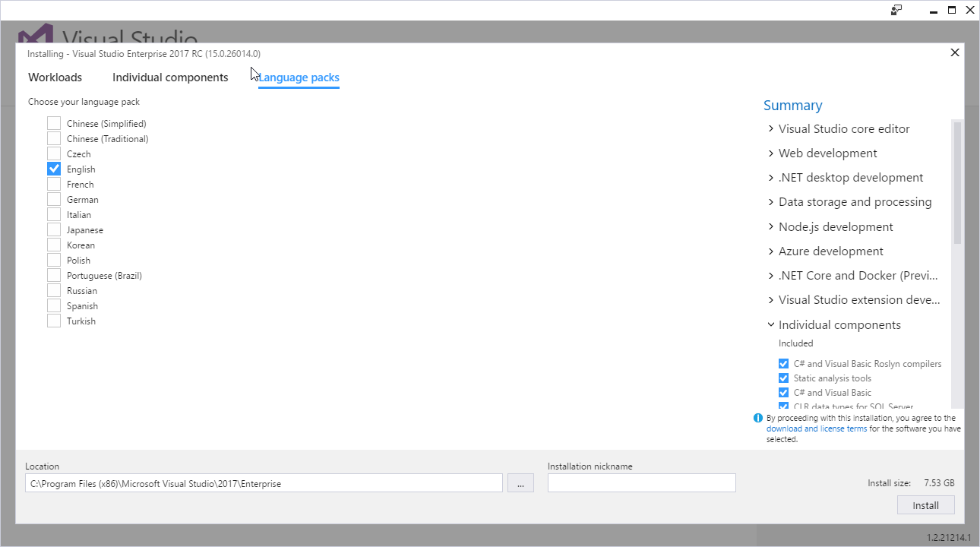980x547 pixels.
Task: Browse for install location with ... button
Action: (x=520, y=483)
